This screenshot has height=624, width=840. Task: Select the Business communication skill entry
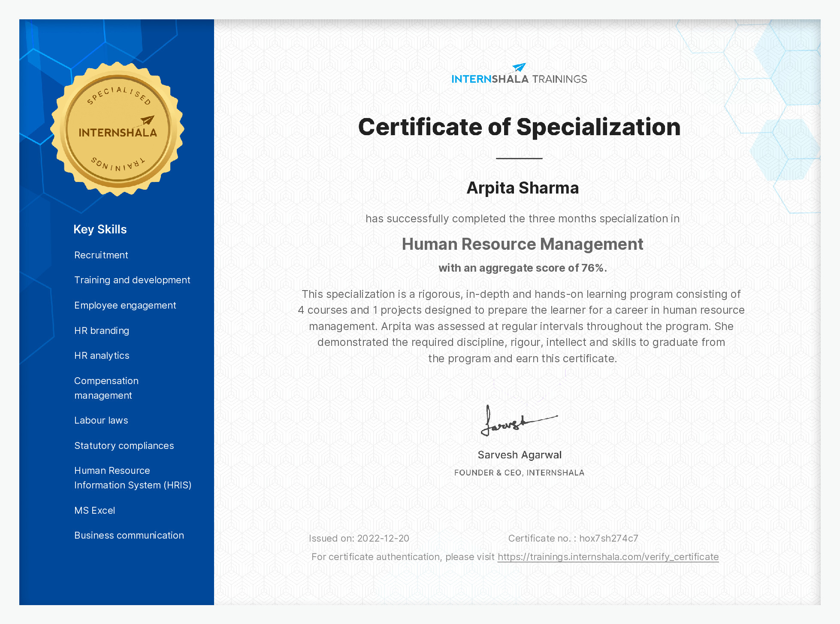(129, 535)
